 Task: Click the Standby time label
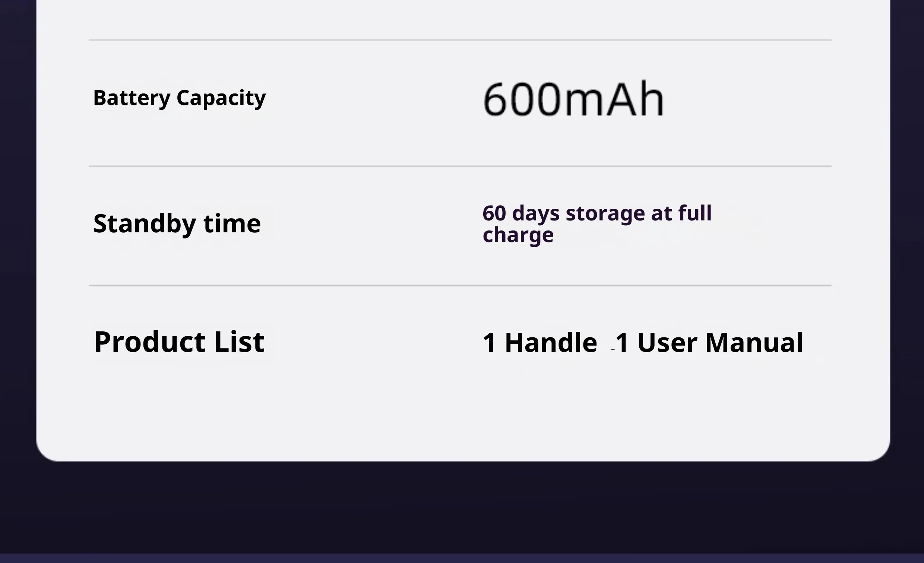tap(177, 223)
